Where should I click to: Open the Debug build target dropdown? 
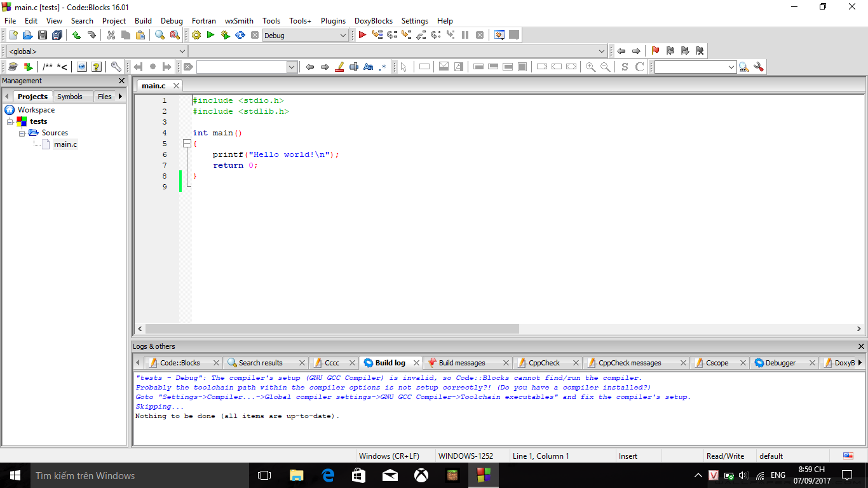pos(306,36)
